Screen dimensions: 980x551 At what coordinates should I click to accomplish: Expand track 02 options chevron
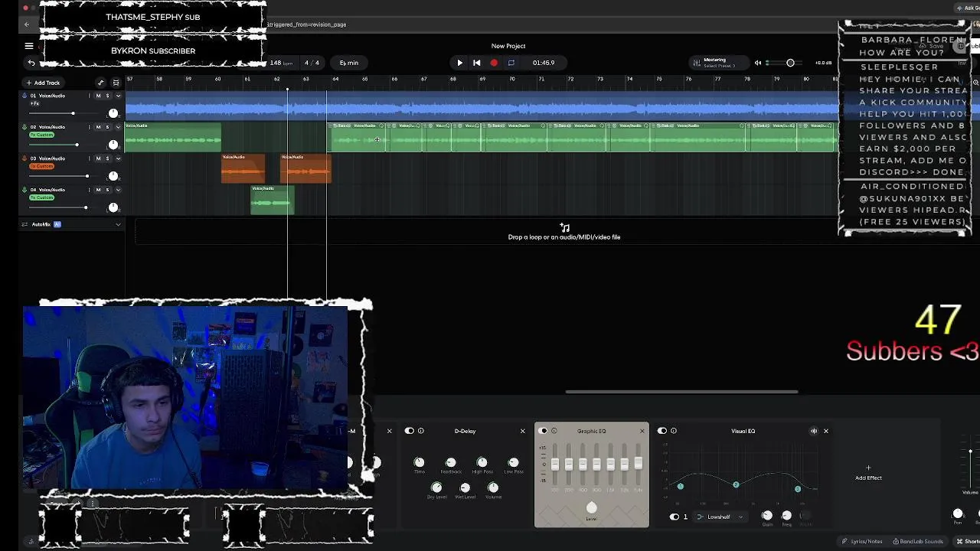(x=118, y=127)
